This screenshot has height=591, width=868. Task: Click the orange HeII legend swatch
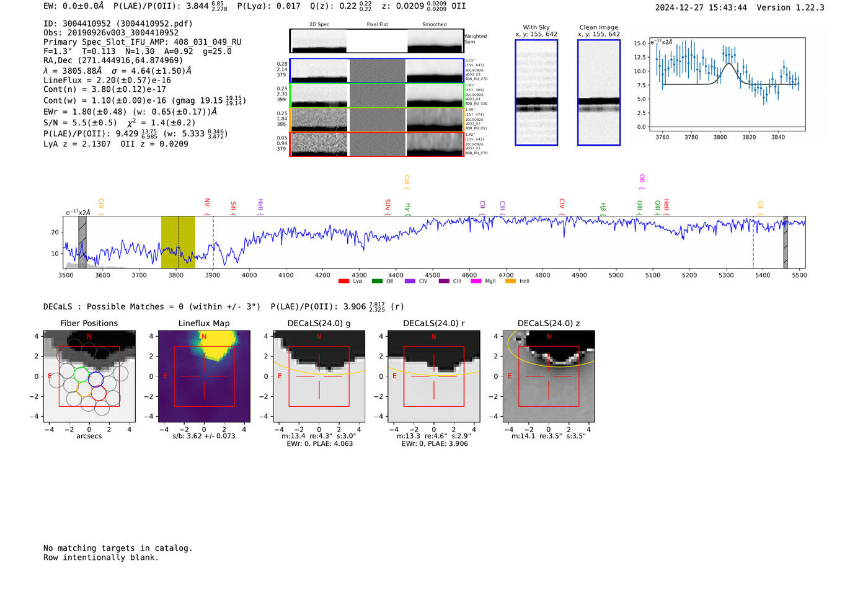click(511, 282)
